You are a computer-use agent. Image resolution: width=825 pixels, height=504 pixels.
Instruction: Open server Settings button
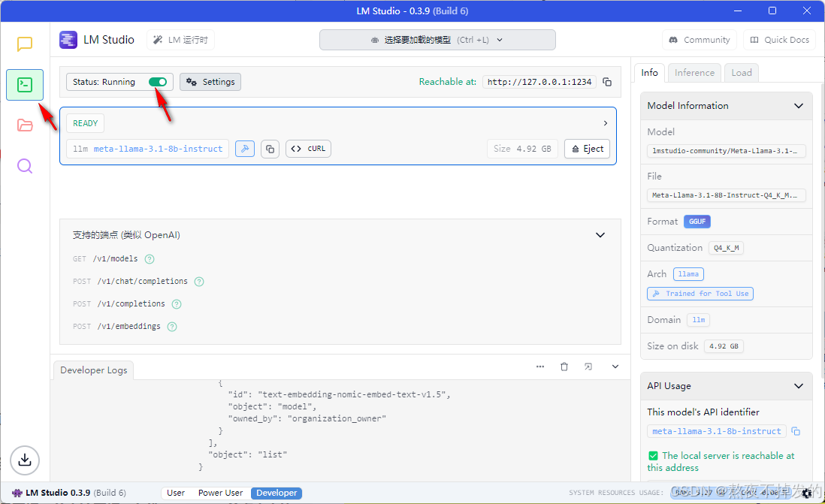click(210, 82)
